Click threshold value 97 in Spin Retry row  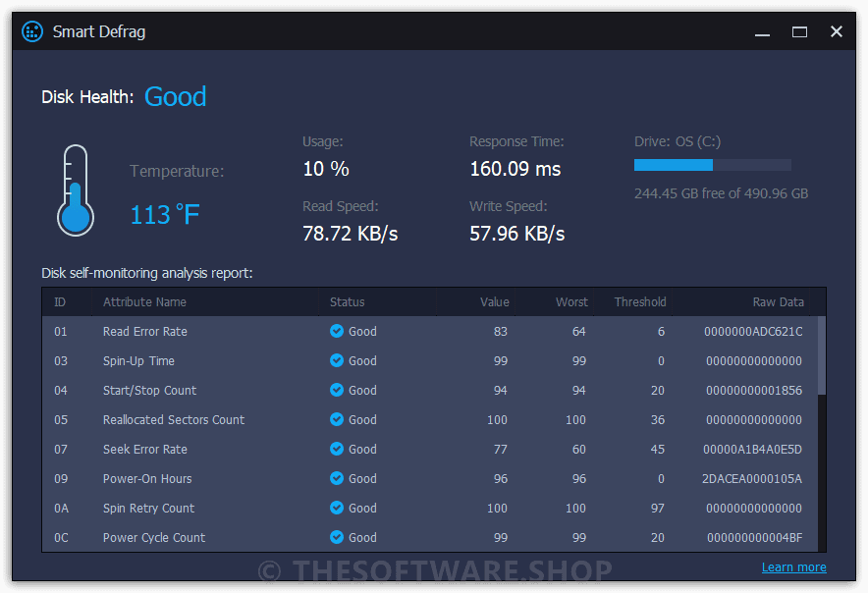[x=657, y=508]
